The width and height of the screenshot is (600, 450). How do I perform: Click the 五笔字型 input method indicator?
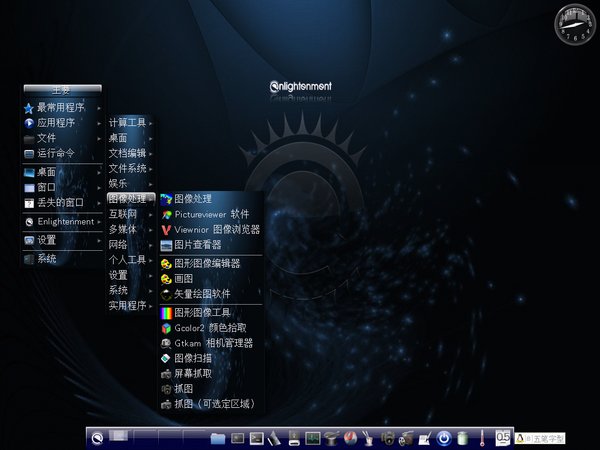[x=546, y=437]
